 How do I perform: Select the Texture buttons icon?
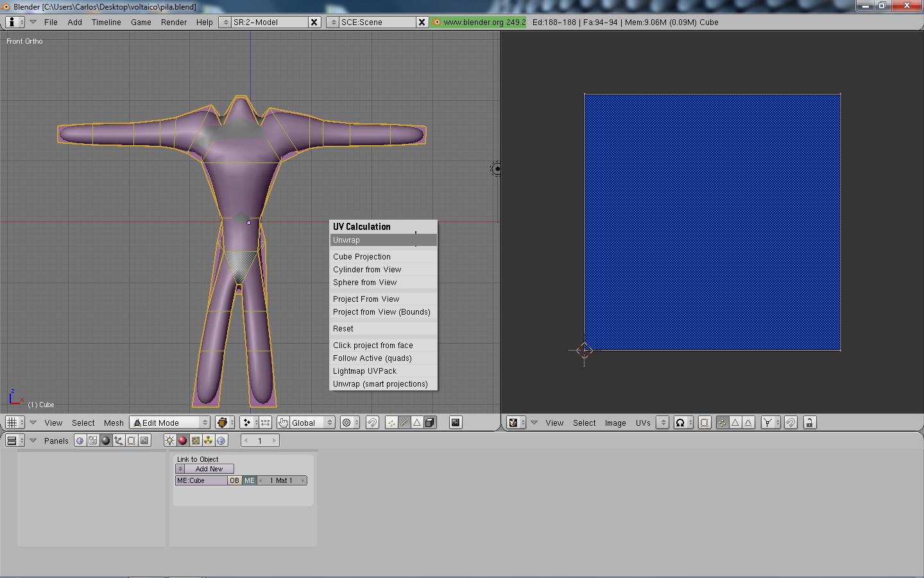point(196,441)
